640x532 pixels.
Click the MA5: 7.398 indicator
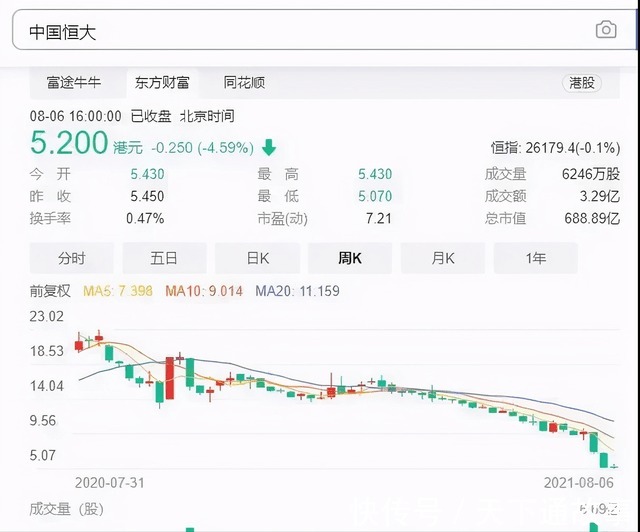[x=118, y=291]
